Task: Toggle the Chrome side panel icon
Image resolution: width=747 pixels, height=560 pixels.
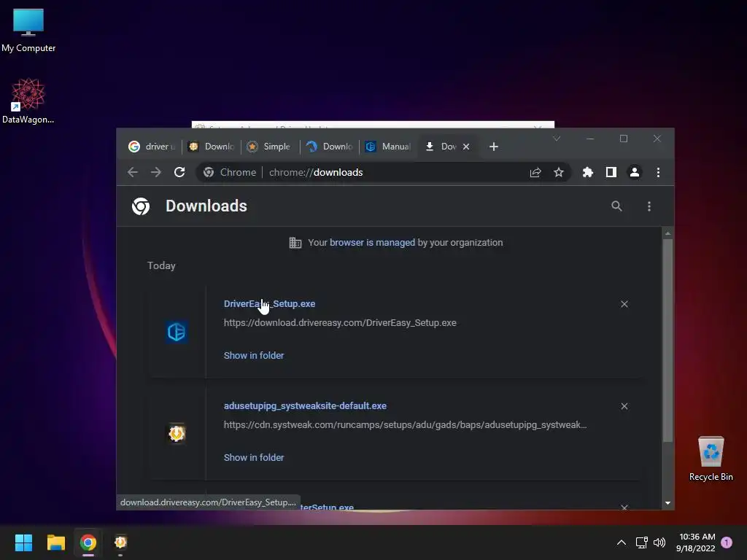Action: click(611, 172)
